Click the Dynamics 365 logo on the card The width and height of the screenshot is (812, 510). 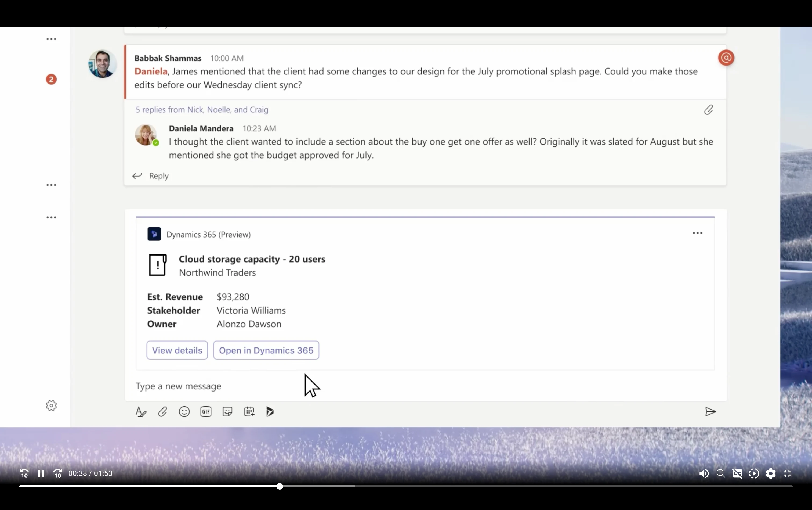pyautogui.click(x=154, y=234)
